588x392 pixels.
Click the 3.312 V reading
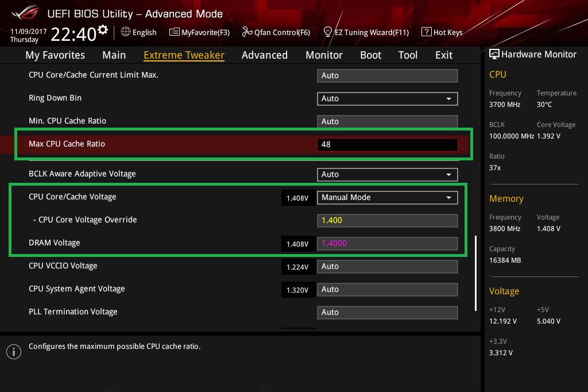tap(501, 353)
